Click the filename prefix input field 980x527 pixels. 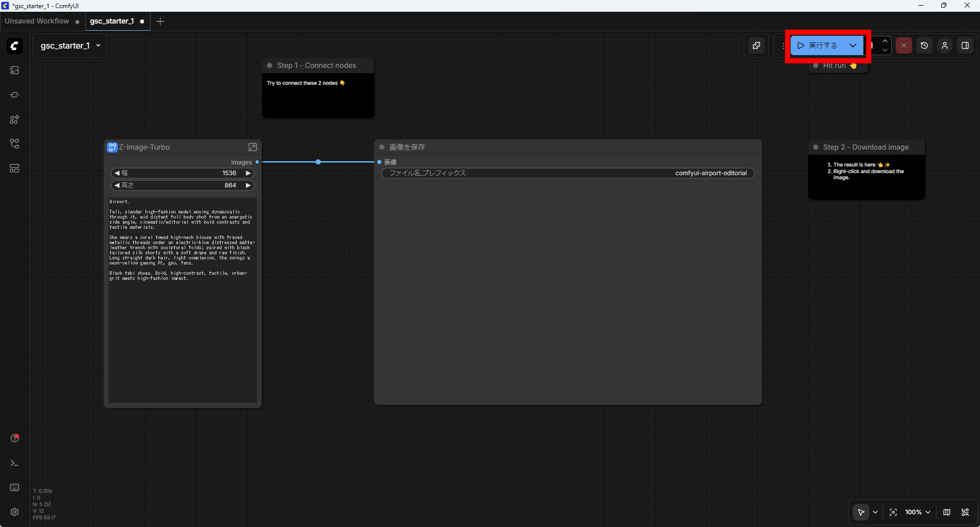click(568, 173)
